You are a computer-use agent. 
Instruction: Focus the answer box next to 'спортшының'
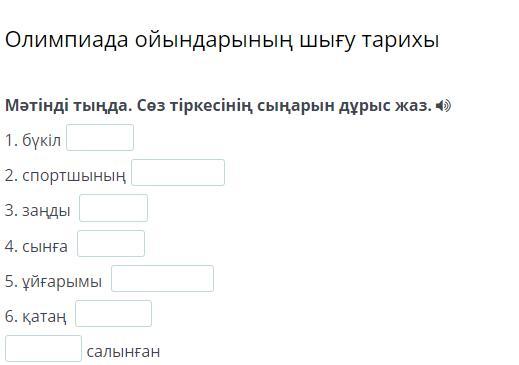point(178,172)
